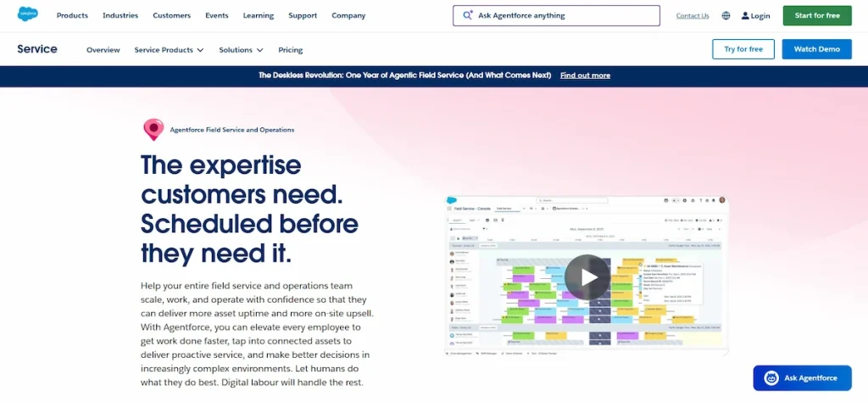
Task: Expand the Service Products dropdown
Action: click(x=169, y=50)
